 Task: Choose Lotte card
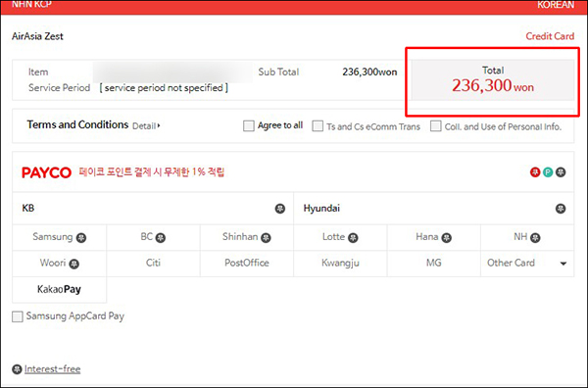[340, 237]
